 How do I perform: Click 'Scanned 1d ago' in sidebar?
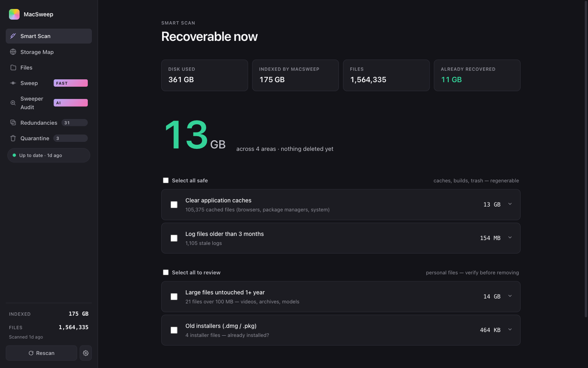26,337
